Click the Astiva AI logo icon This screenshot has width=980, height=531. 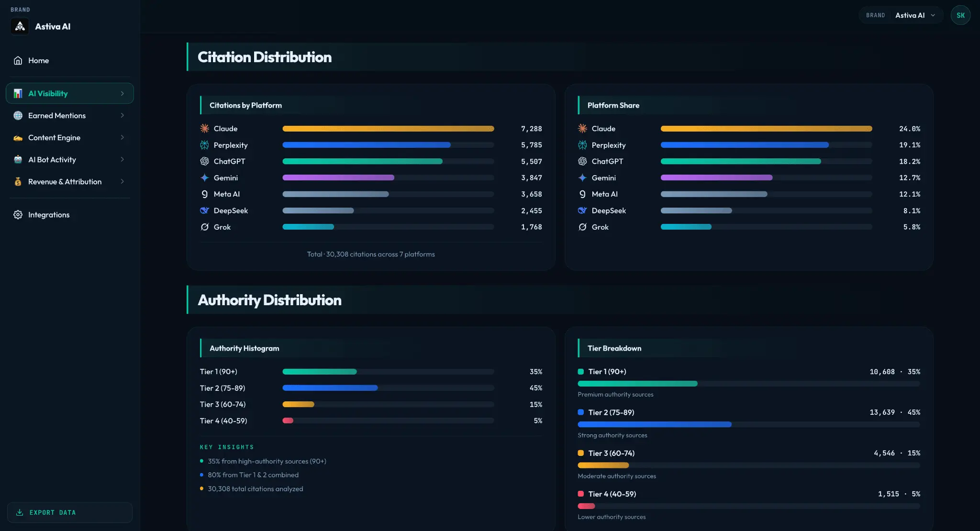click(x=20, y=26)
